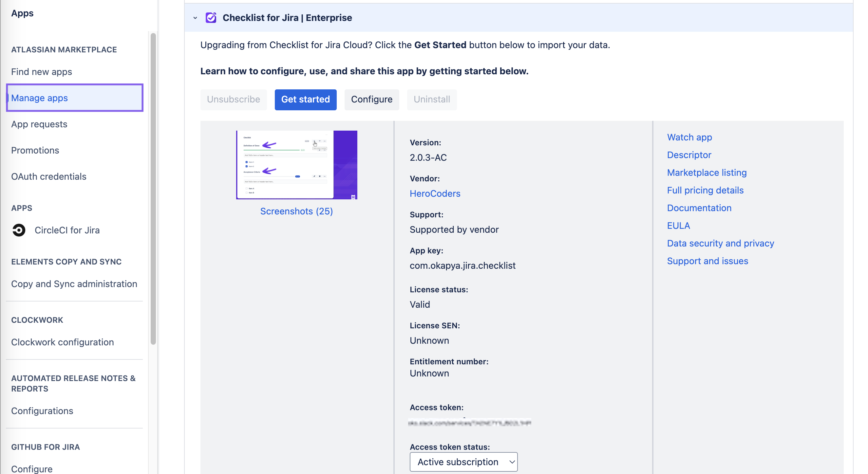Screen dimensions: 868x474
Task: Open Copy and Sync administration
Action: [x=74, y=284]
